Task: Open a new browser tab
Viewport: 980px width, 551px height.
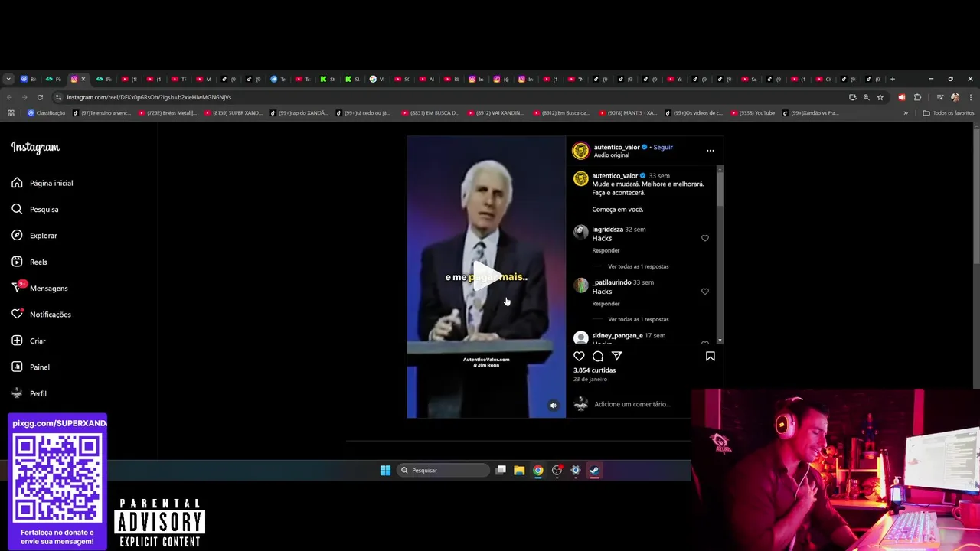Action: (x=892, y=79)
